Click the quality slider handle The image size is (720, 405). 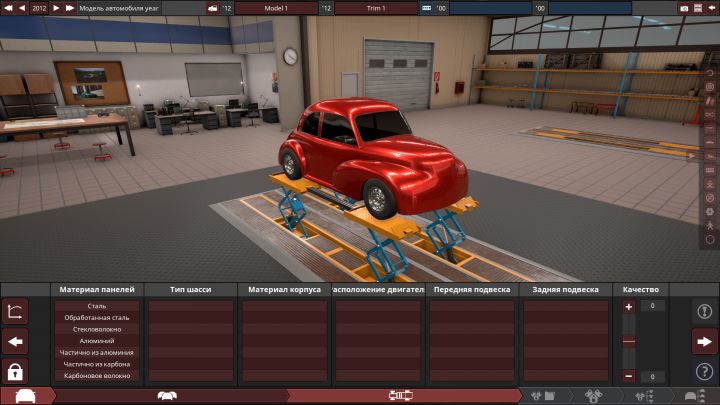(629, 341)
